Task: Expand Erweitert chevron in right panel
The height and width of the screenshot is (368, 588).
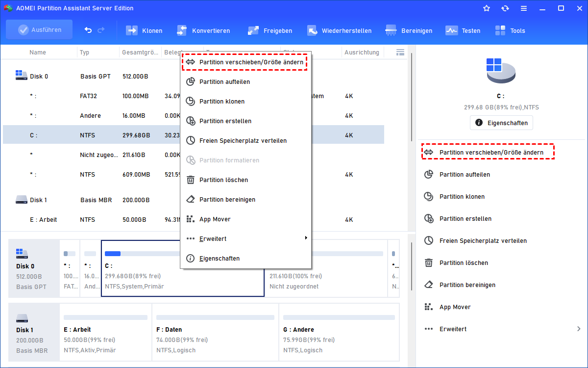Action: point(579,329)
